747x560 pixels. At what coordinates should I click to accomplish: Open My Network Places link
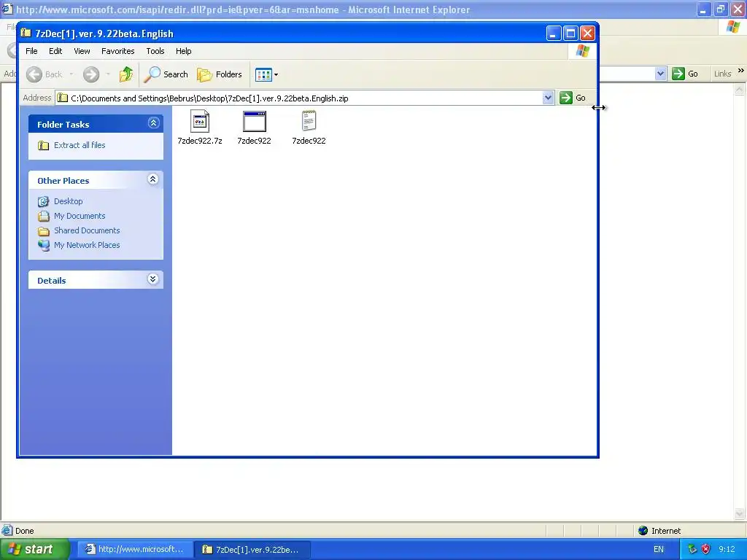[87, 245]
